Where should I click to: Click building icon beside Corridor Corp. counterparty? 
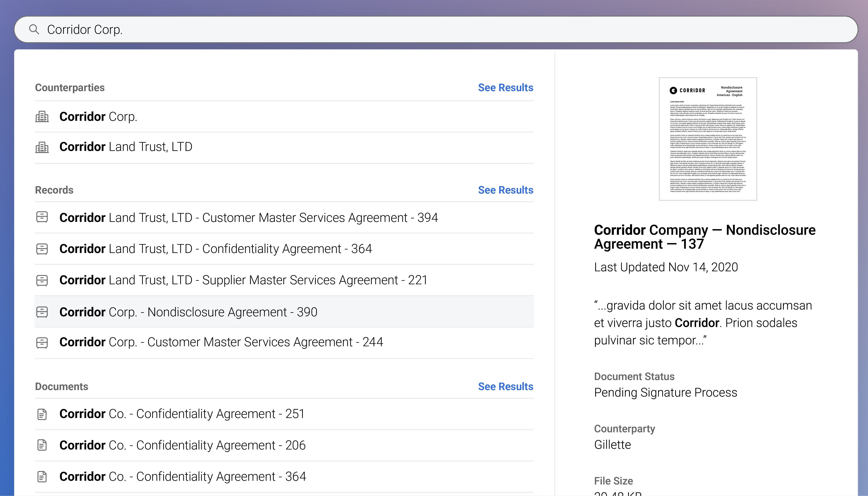coord(42,117)
